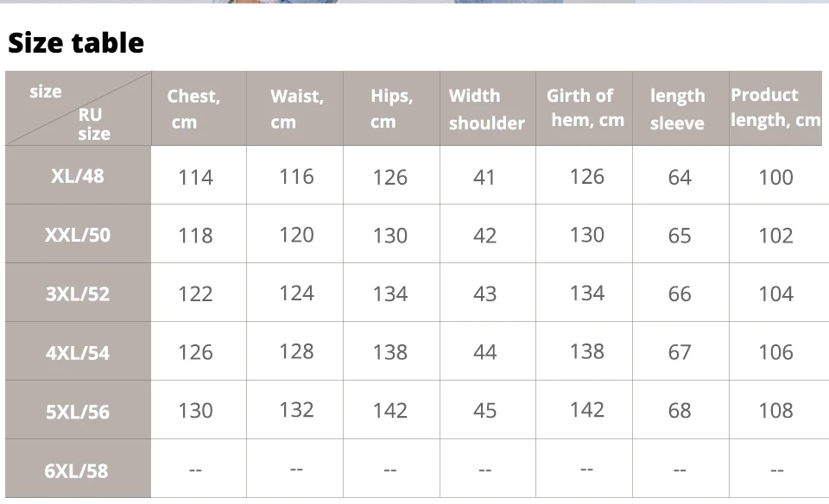Image resolution: width=829 pixels, height=504 pixels.
Task: Click sleeve length 67 in 4XL/54 row
Action: click(x=680, y=352)
